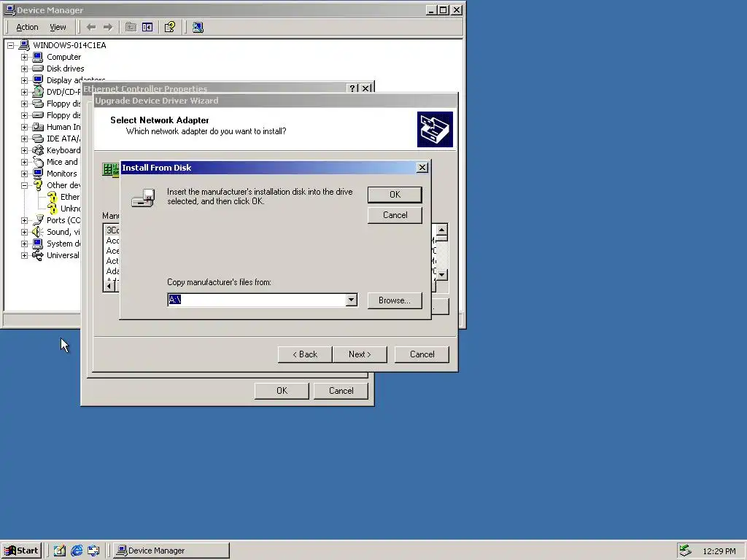Click the Disk drives category icon
This screenshot has height=560, width=747.
[x=38, y=69]
